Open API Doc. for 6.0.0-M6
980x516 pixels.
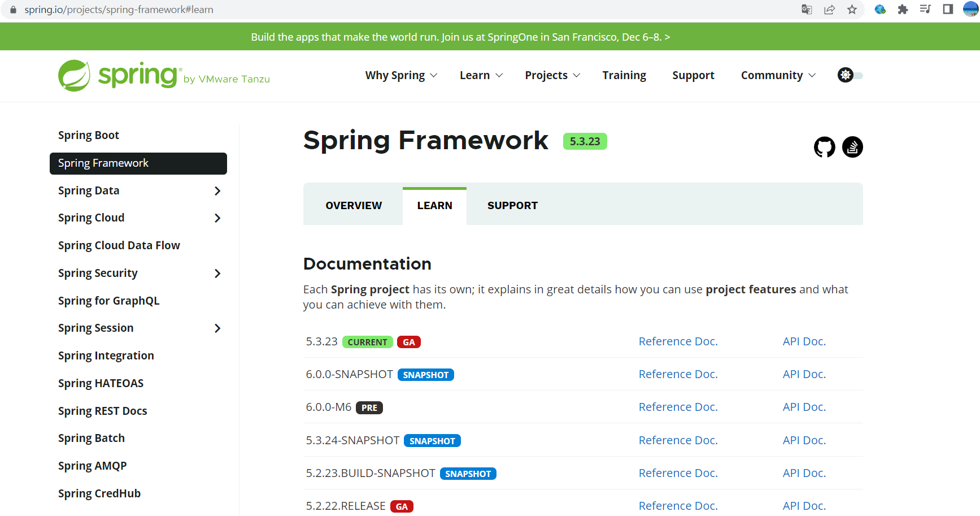point(804,407)
